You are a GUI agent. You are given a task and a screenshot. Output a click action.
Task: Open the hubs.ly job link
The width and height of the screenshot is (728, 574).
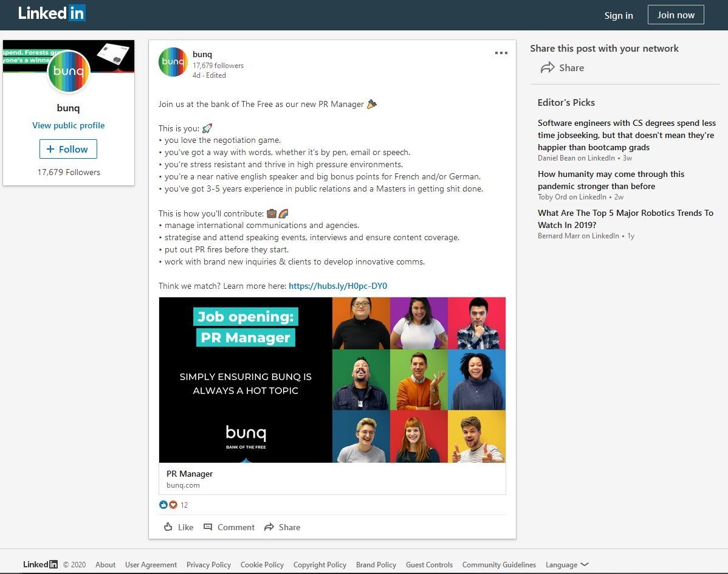click(x=337, y=286)
